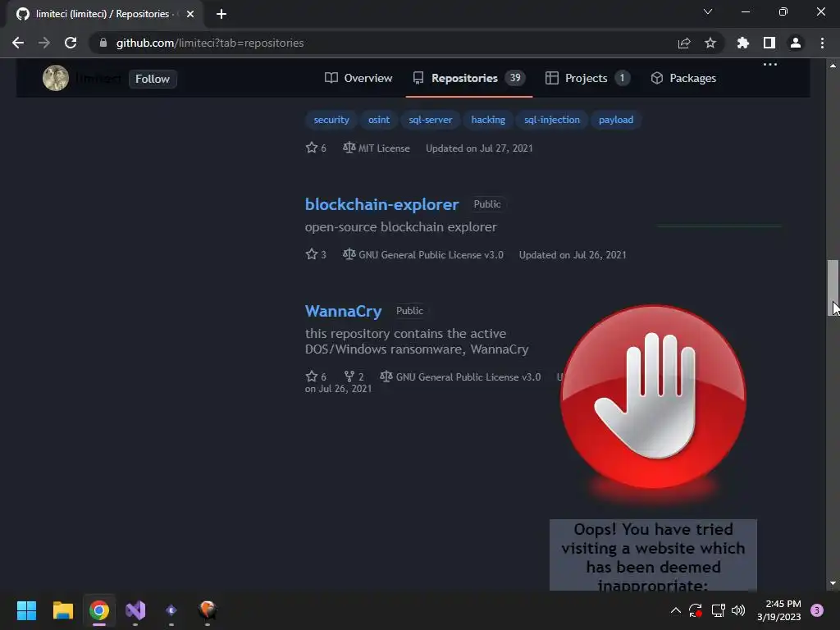The width and height of the screenshot is (840, 630).
Task: Click the limiteci profile avatar
Action: coord(56,78)
